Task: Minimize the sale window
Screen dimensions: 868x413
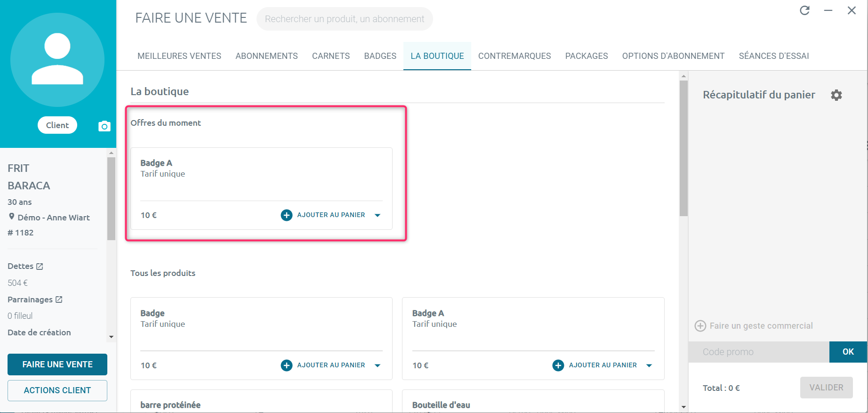Action: pos(828,10)
